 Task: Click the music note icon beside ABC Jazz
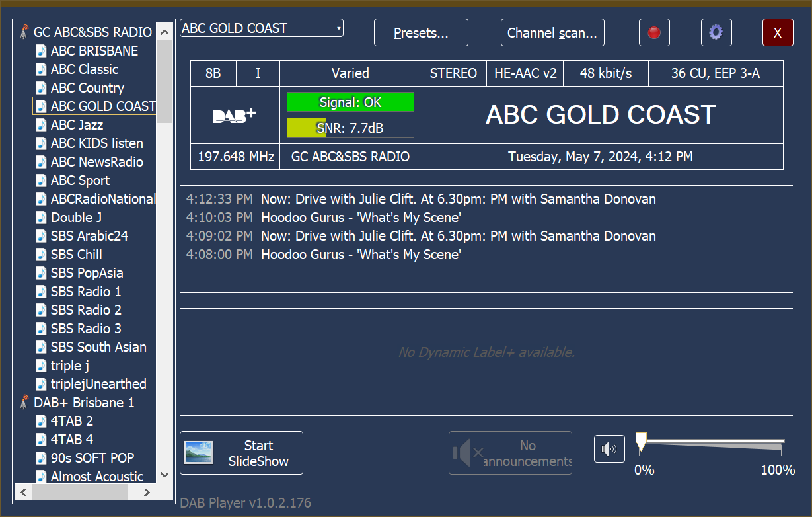pyautogui.click(x=41, y=124)
